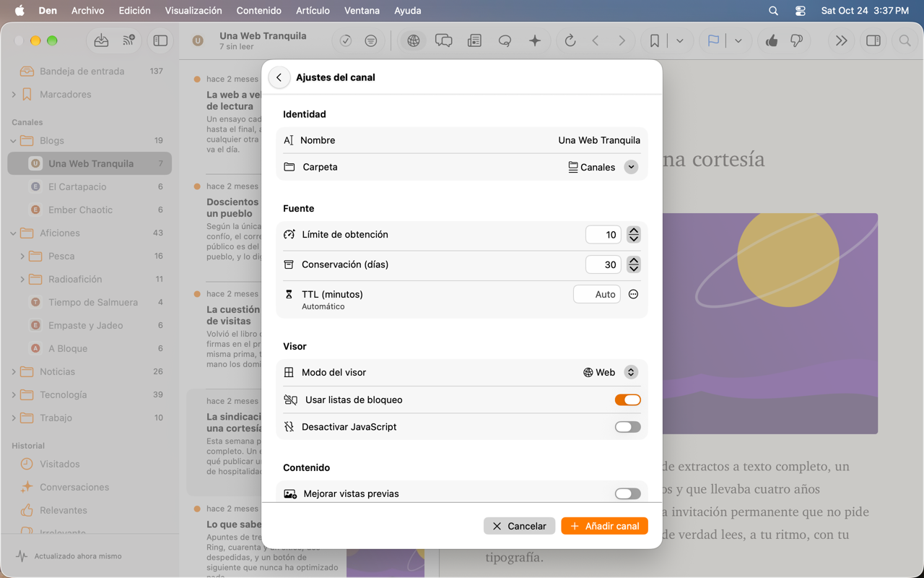Viewport: 924px width, 578px height.
Task: Open the search icon in toolbar
Action: (x=905, y=41)
